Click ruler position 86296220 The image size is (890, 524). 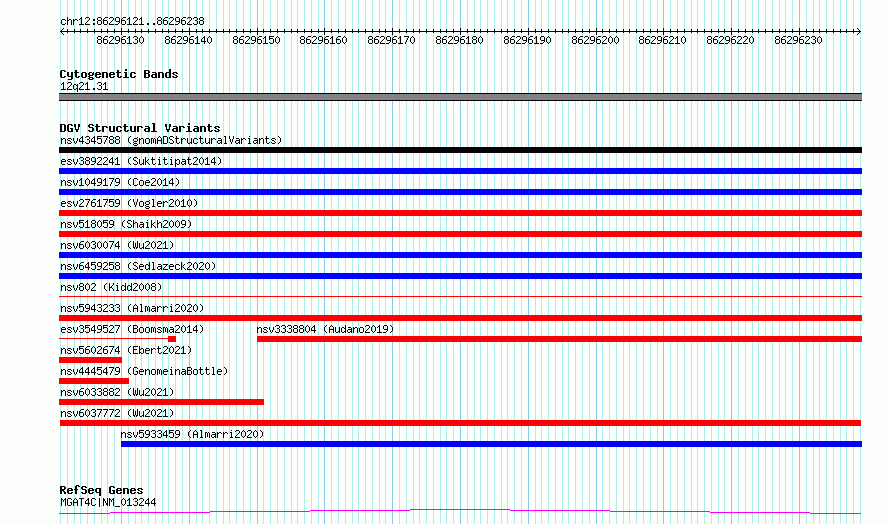731,40
